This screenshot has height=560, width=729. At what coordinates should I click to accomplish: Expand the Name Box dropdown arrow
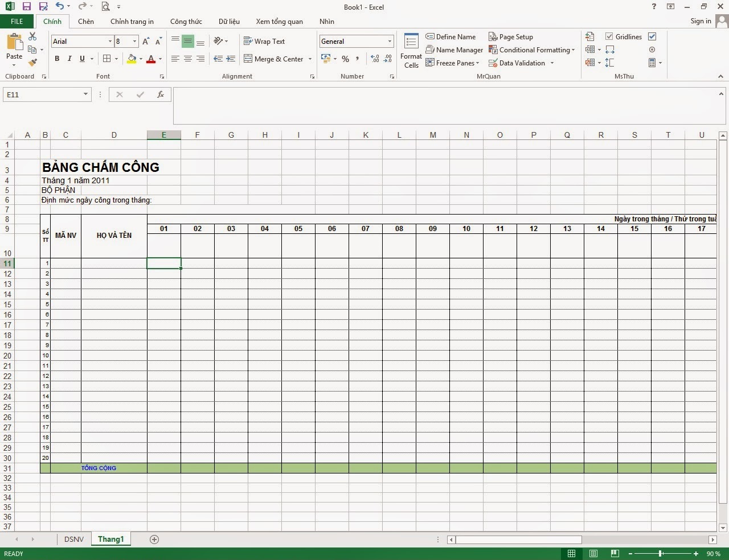pos(85,94)
